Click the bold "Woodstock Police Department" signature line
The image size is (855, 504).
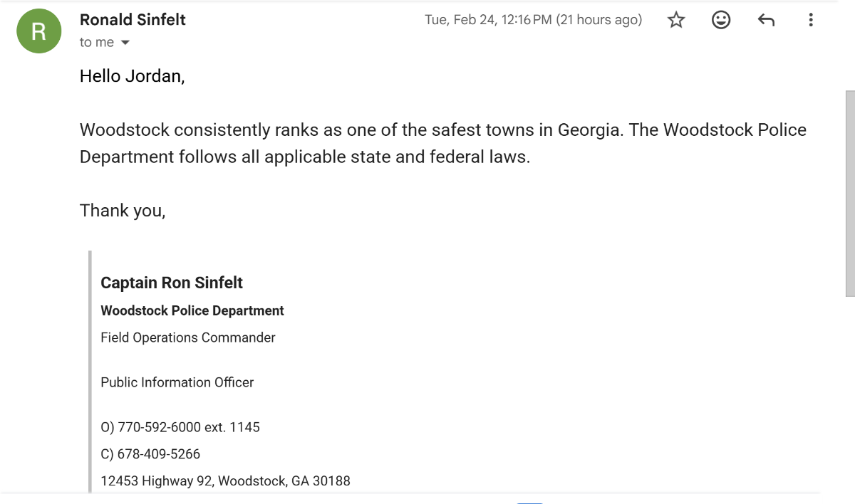(192, 310)
